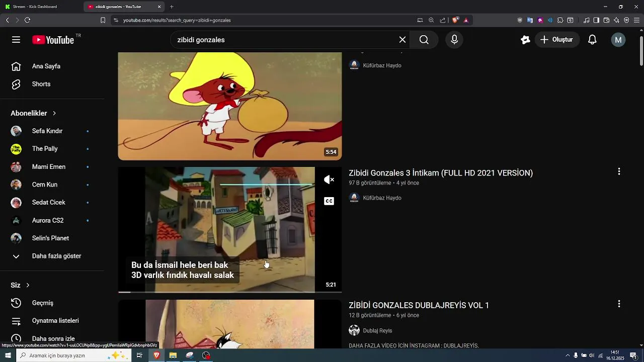
Task: Open Daha sonra izle list
Action: 52,338
